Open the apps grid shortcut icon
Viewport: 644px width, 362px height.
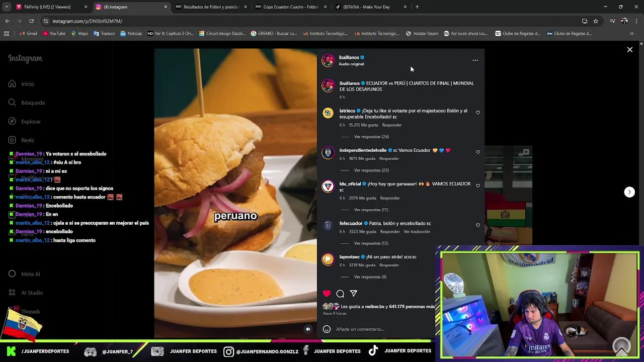[x=7, y=34]
